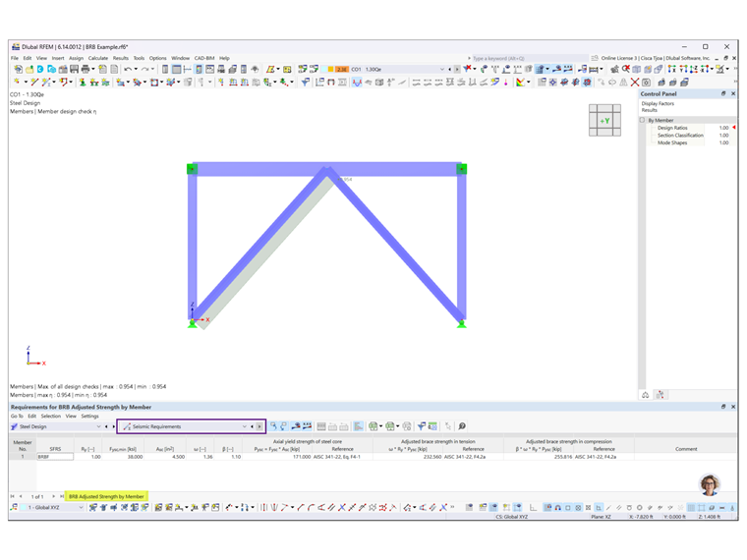Click the large red X cancel icon in toolbar
Image resolution: width=747 pixels, height=560 pixels.
click(635, 83)
